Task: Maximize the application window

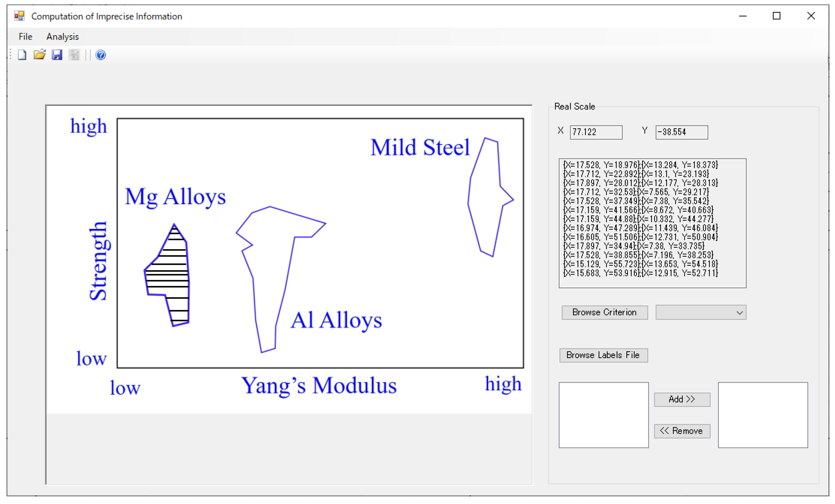Action: tap(776, 16)
